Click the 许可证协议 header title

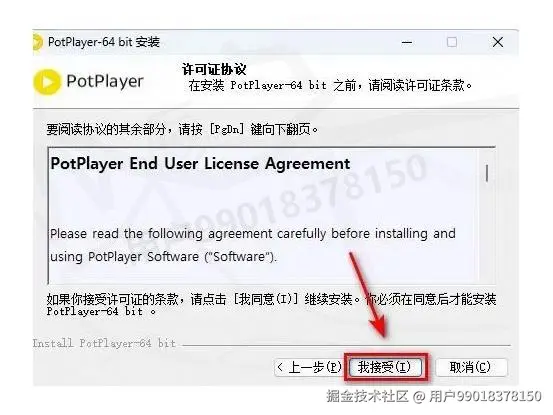point(214,69)
